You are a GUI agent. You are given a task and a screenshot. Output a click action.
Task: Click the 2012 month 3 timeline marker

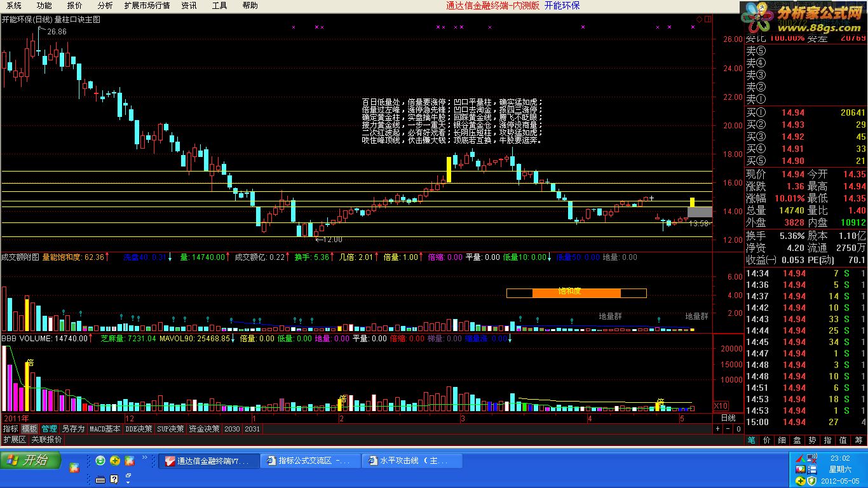click(x=463, y=418)
